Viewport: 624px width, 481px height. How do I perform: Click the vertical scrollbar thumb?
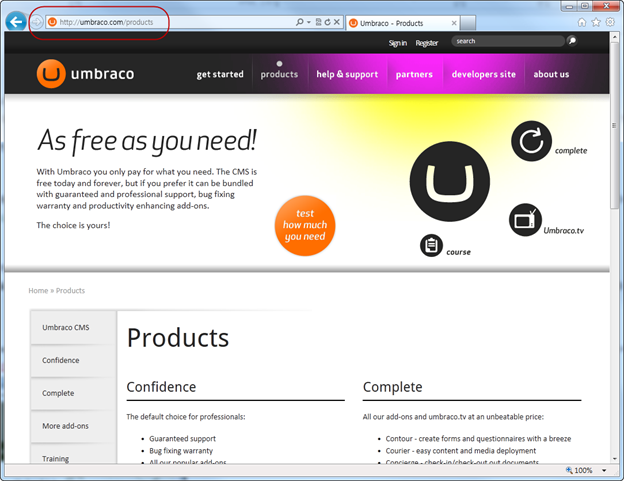(615, 125)
